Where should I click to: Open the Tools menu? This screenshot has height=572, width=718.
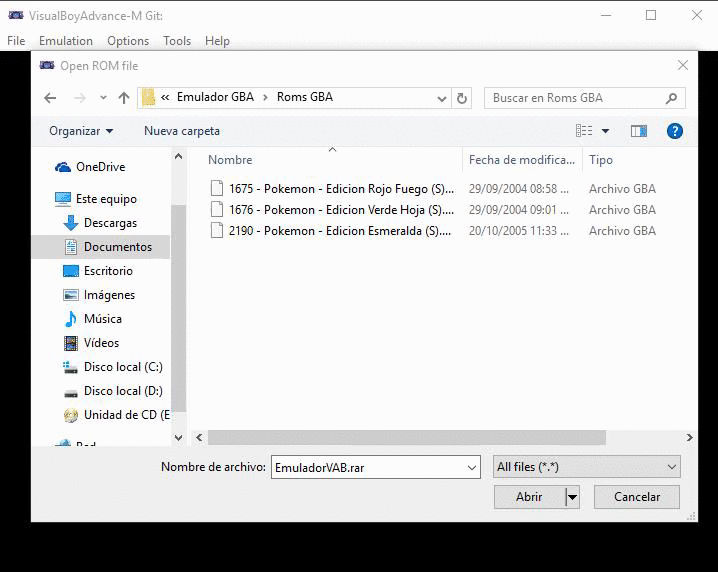(177, 41)
